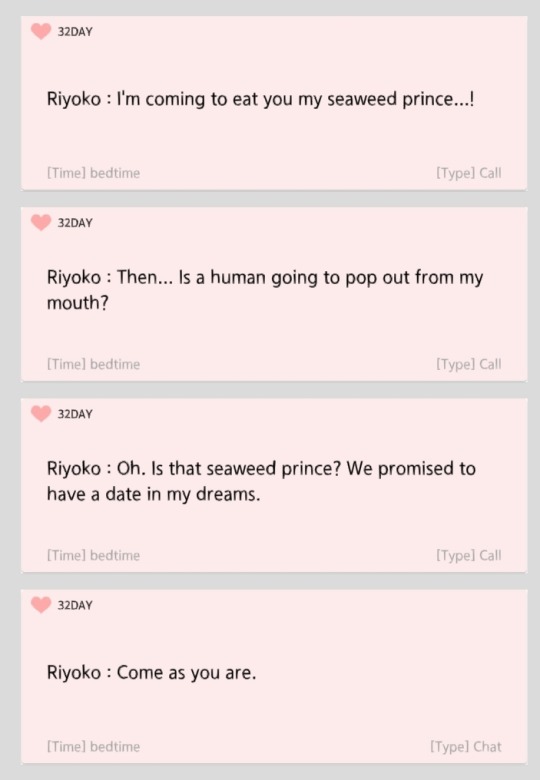This screenshot has width=540, height=780.
Task: Click the 32DAY label on the first card
Action: [x=75, y=32]
